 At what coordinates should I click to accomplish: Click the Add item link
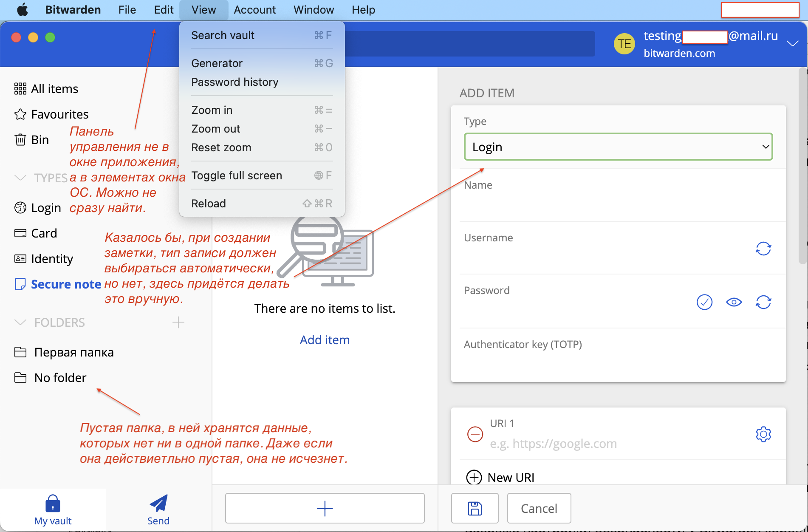[x=325, y=340]
